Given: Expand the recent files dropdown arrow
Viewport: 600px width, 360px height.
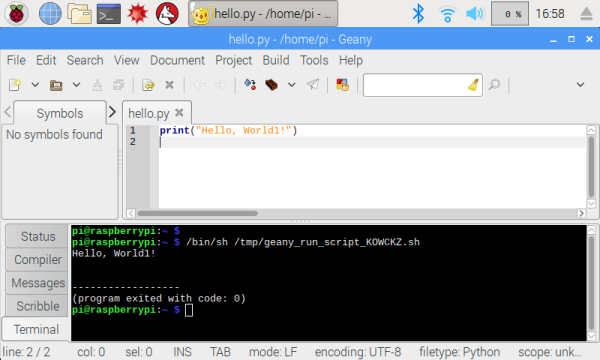Looking at the screenshot, I should coord(77,85).
